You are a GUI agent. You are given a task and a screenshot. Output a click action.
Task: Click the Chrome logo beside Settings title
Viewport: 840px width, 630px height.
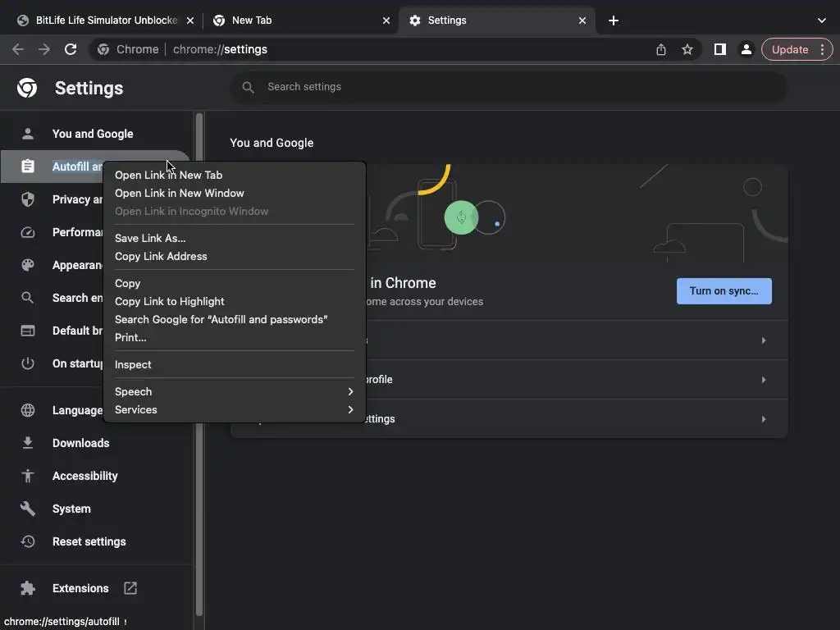[27, 87]
